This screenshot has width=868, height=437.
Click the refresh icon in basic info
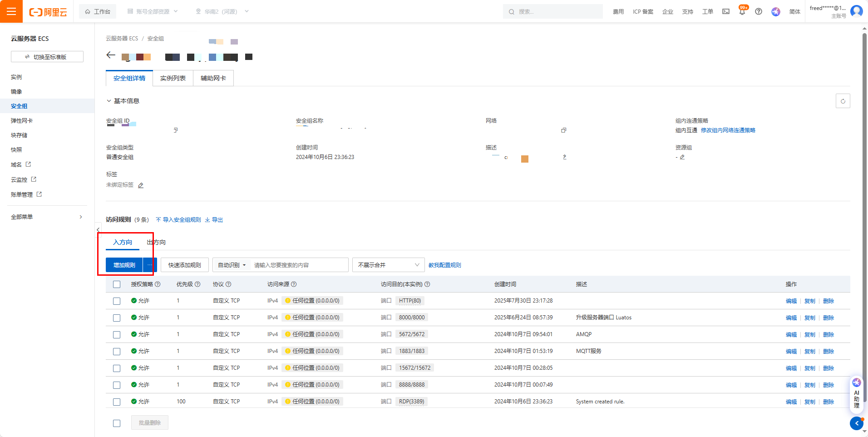point(843,101)
